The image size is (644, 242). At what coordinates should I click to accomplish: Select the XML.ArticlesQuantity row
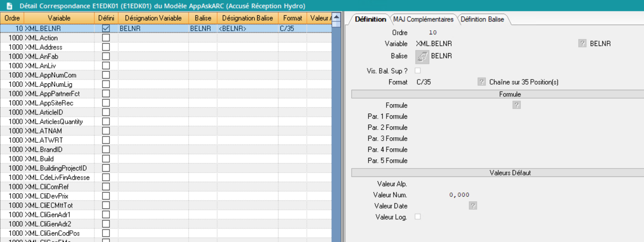pyautogui.click(x=54, y=121)
